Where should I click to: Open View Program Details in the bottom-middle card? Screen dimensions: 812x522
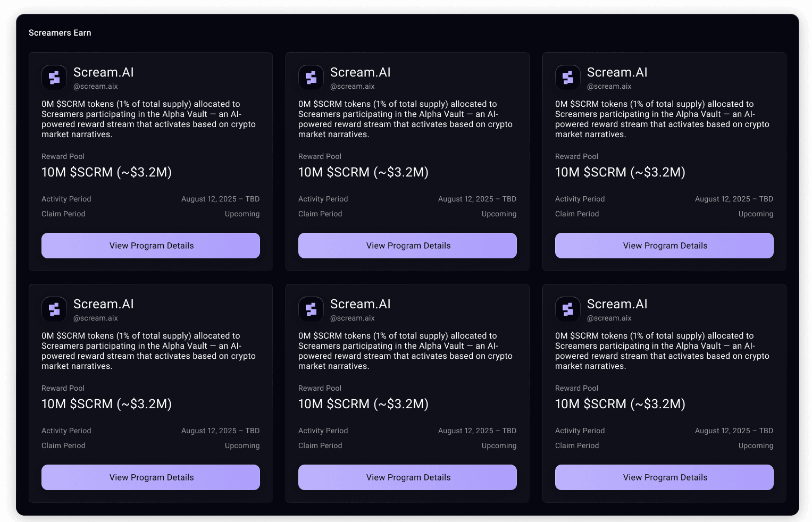coord(407,477)
